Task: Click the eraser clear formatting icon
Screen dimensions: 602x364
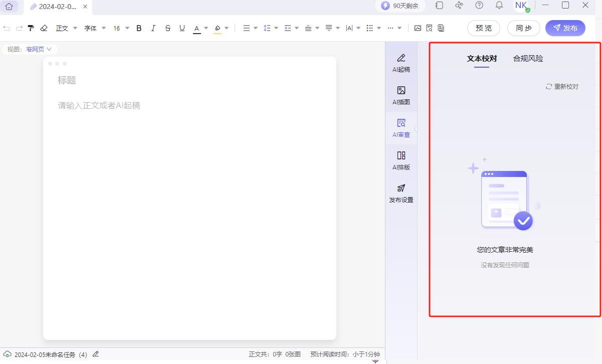Action: 44,28
